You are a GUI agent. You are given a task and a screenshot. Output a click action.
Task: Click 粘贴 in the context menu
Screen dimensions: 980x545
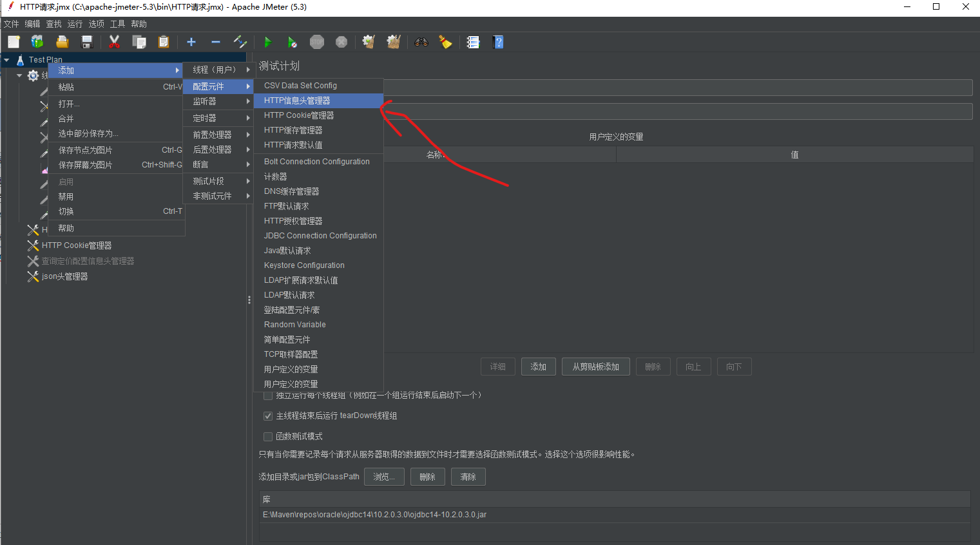point(117,87)
